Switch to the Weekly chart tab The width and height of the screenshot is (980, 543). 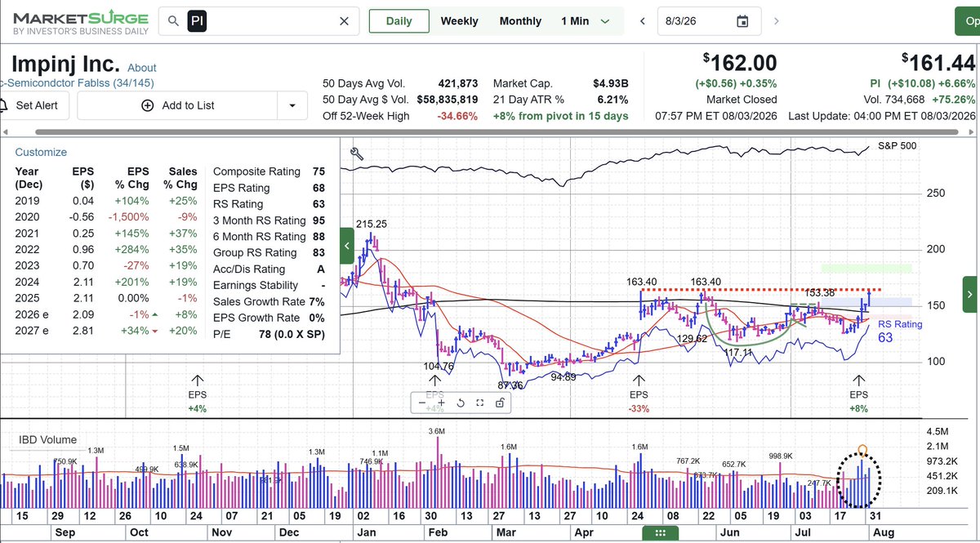tap(459, 21)
